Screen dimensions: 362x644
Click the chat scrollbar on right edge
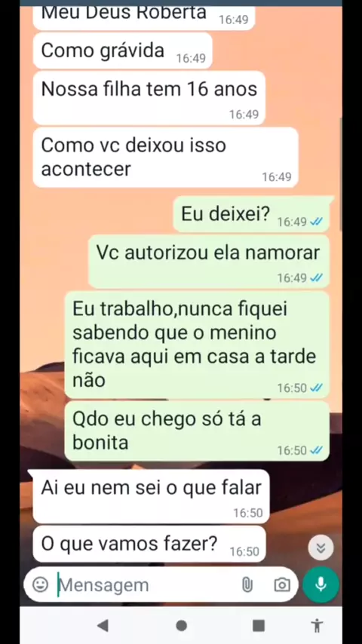pos(340,174)
